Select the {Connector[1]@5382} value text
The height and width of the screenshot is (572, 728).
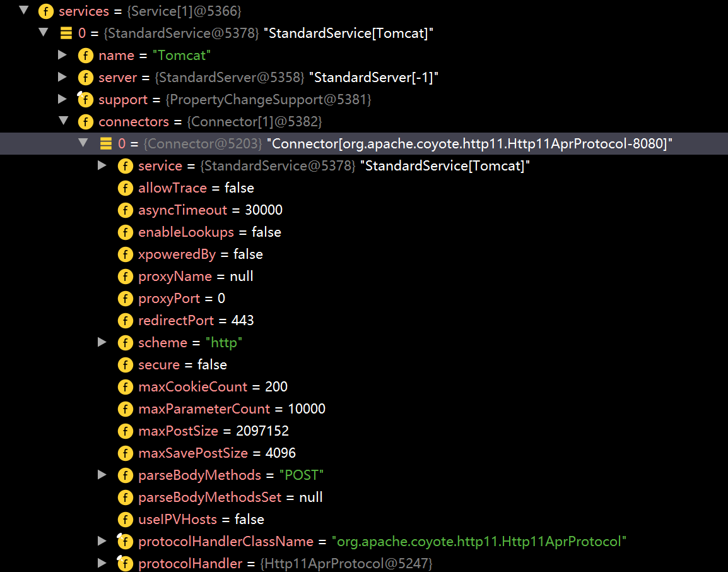[x=254, y=122]
